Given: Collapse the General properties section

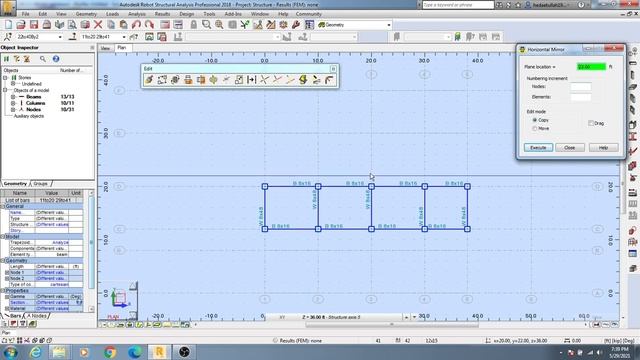Looking at the screenshot, I should pyautogui.click(x=3, y=207).
